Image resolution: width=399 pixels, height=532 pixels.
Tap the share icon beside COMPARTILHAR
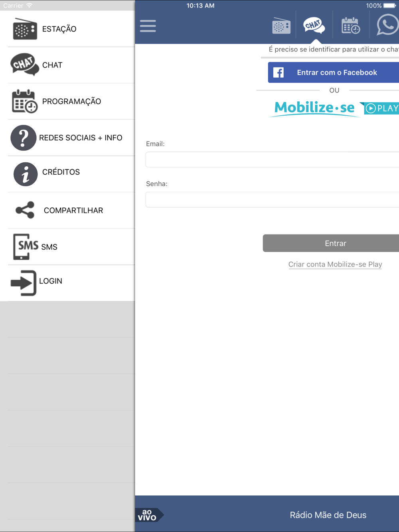(x=25, y=210)
